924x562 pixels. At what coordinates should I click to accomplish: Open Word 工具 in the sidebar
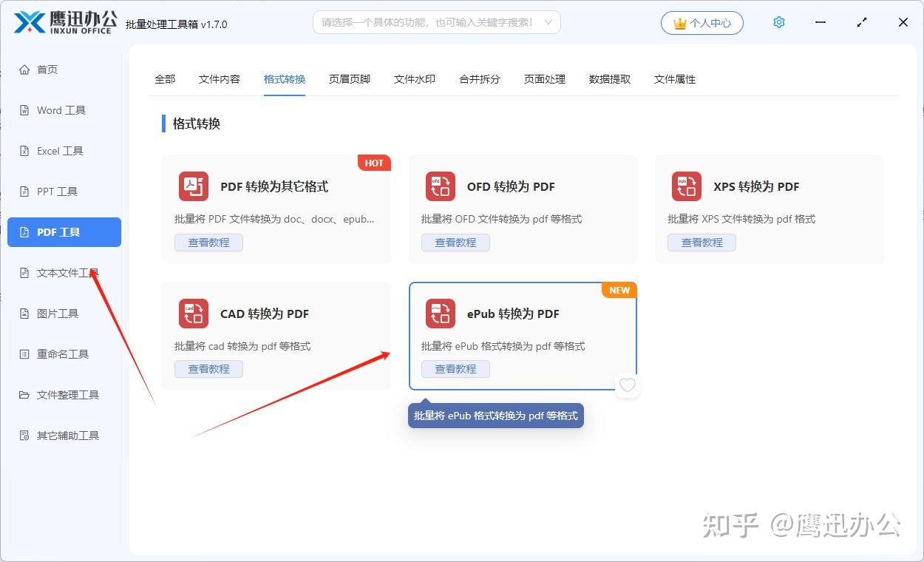64,110
